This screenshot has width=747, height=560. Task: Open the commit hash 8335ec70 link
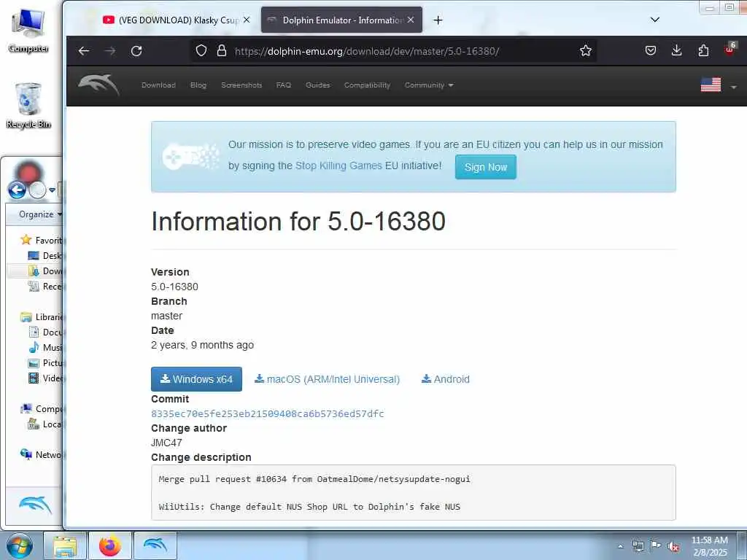pos(267,414)
